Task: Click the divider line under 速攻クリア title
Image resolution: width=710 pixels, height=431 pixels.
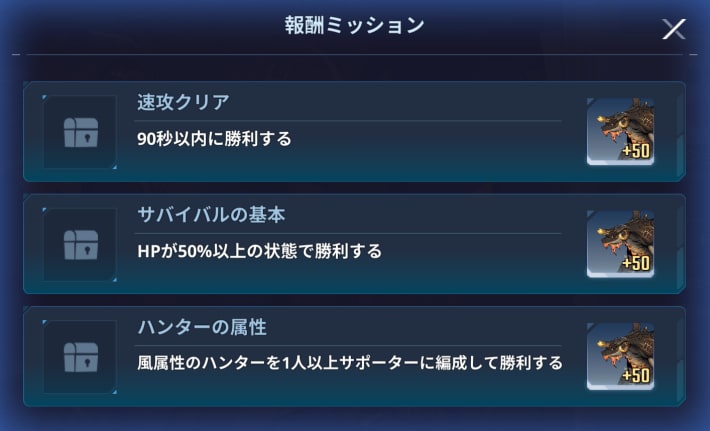Action: tap(348, 121)
